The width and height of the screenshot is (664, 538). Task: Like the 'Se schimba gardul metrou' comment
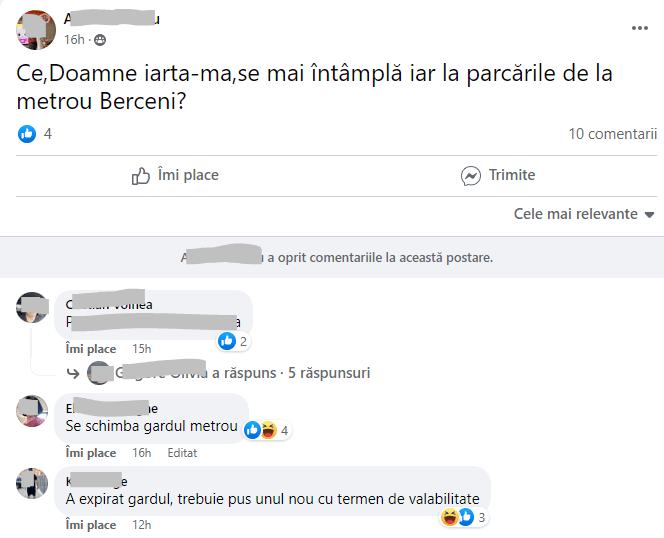[x=90, y=453]
